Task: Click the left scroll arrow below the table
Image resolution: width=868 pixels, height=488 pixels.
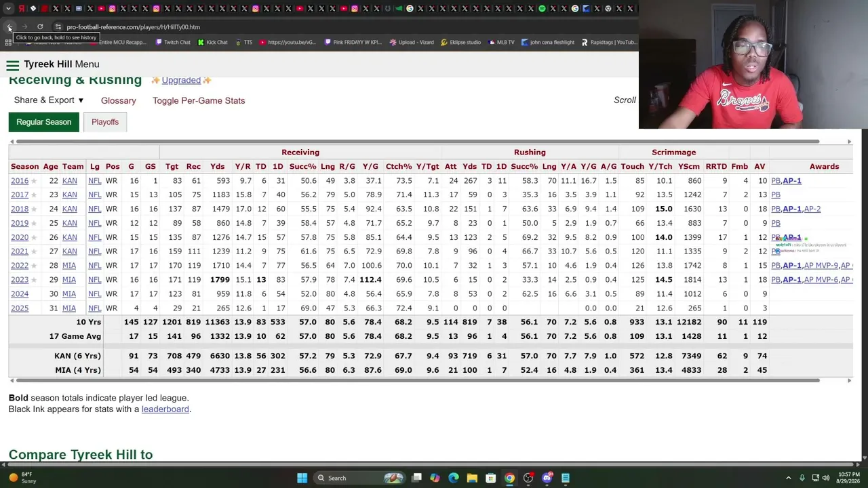Action: click(x=12, y=380)
